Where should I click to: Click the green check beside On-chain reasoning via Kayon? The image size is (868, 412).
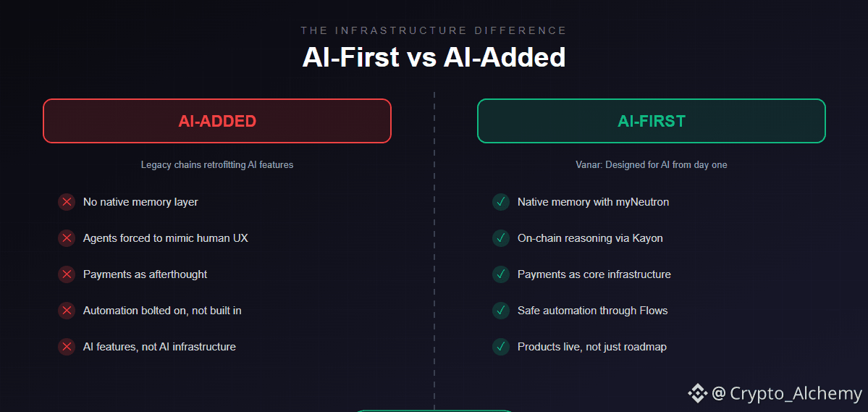500,238
